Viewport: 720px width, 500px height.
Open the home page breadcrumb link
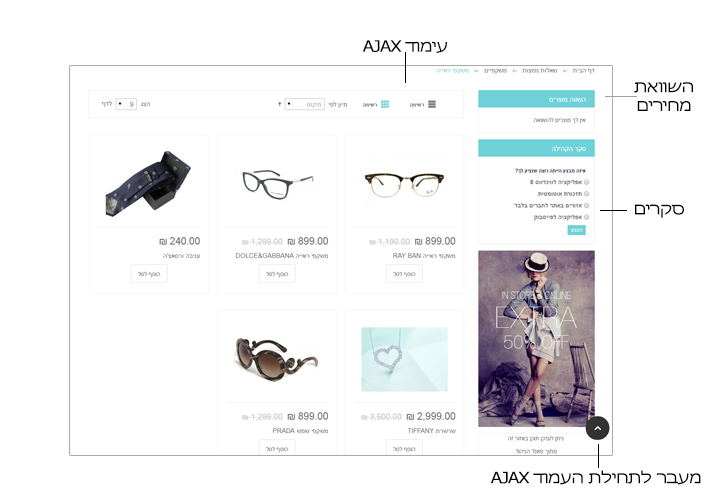click(584, 71)
